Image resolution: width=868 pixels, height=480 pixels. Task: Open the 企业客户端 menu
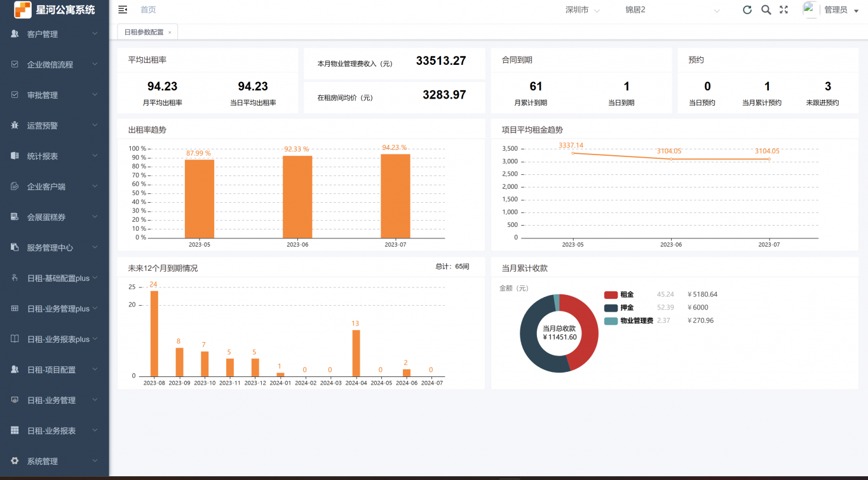55,186
